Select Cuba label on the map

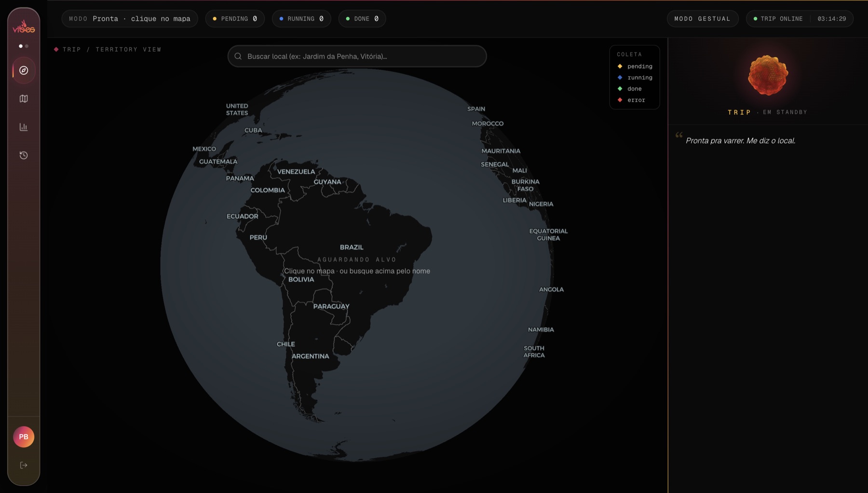253,130
